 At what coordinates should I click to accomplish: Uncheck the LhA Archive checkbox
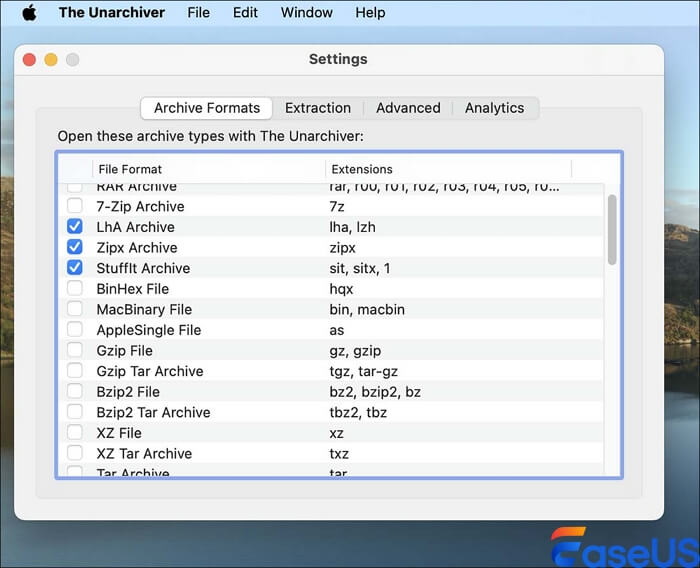[x=75, y=227]
